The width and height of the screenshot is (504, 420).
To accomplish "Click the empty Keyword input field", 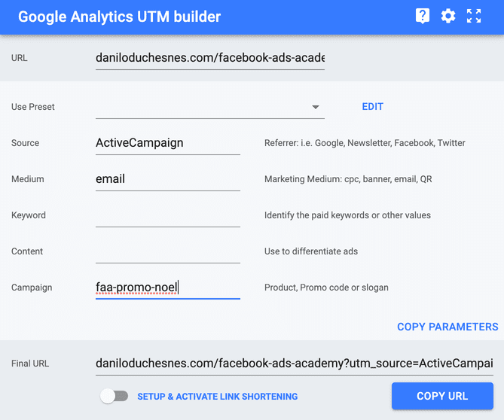I will [168, 215].
